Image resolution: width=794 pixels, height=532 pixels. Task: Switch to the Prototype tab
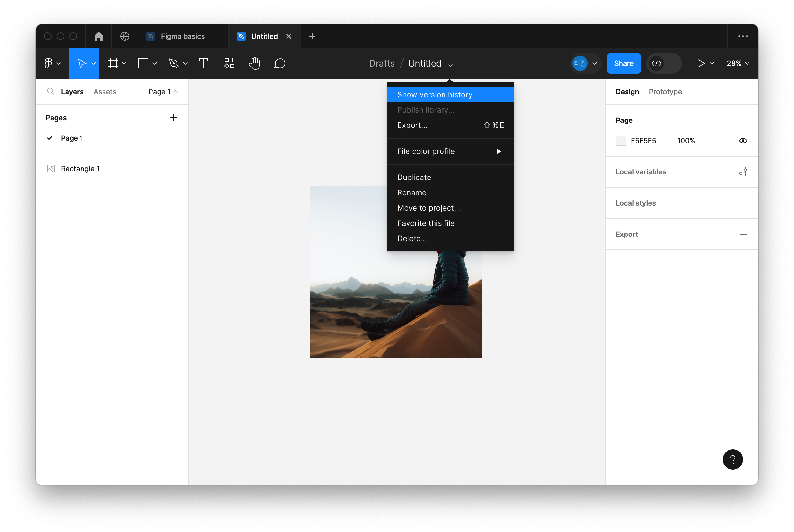tap(665, 92)
